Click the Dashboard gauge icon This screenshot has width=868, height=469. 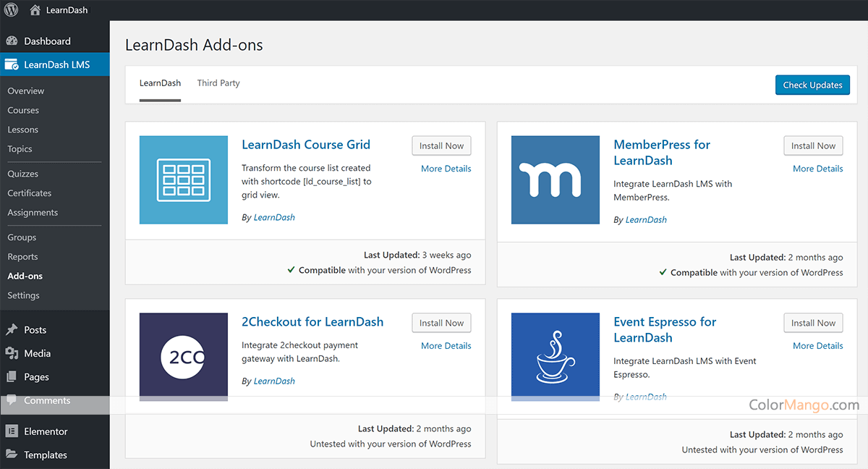(12, 41)
